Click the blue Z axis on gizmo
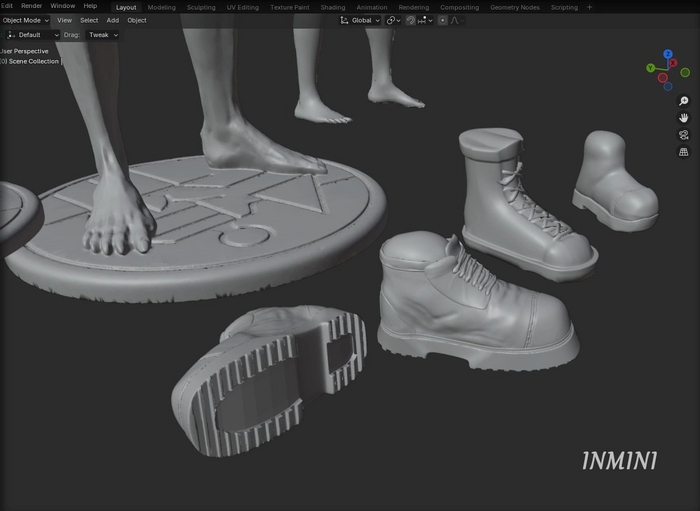700x511 pixels. coord(669,56)
